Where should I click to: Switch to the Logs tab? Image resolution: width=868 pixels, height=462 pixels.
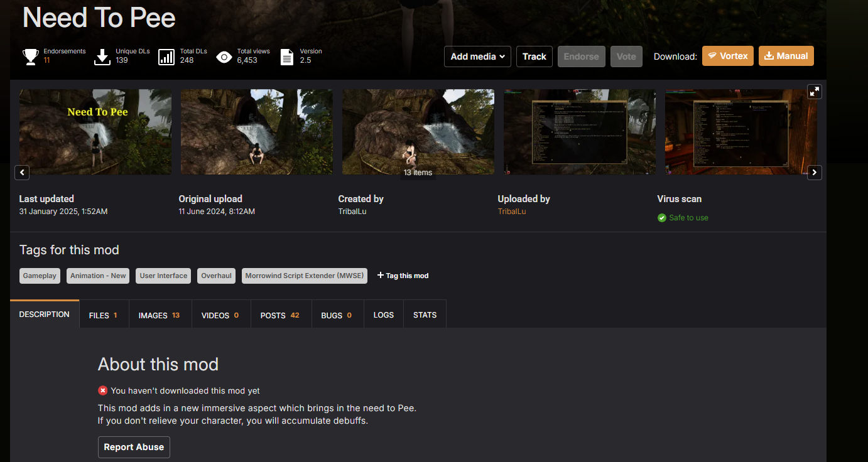[x=384, y=315]
